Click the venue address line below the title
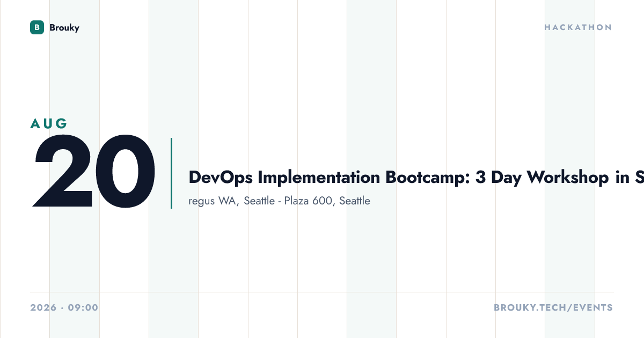This screenshot has width=644, height=338. coord(280,201)
